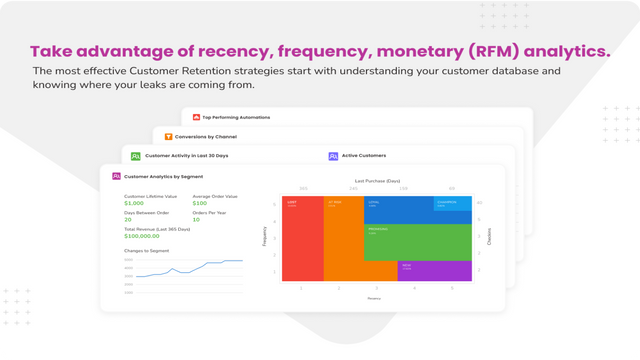This screenshot has height=360, width=640.
Task: Click the Customer Lifetime Value $1,000 figure
Action: (x=134, y=203)
